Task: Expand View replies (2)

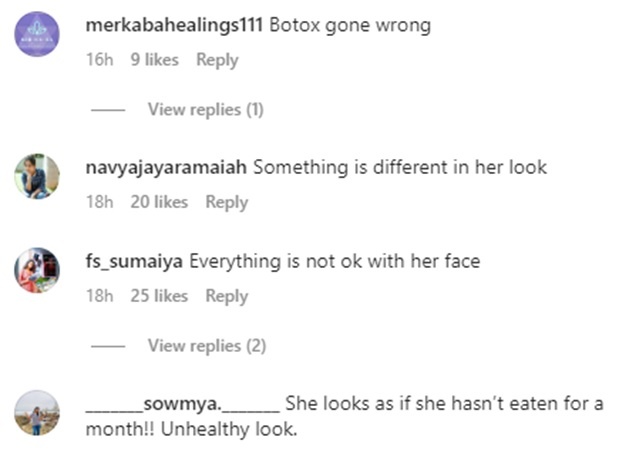Action: click(207, 345)
